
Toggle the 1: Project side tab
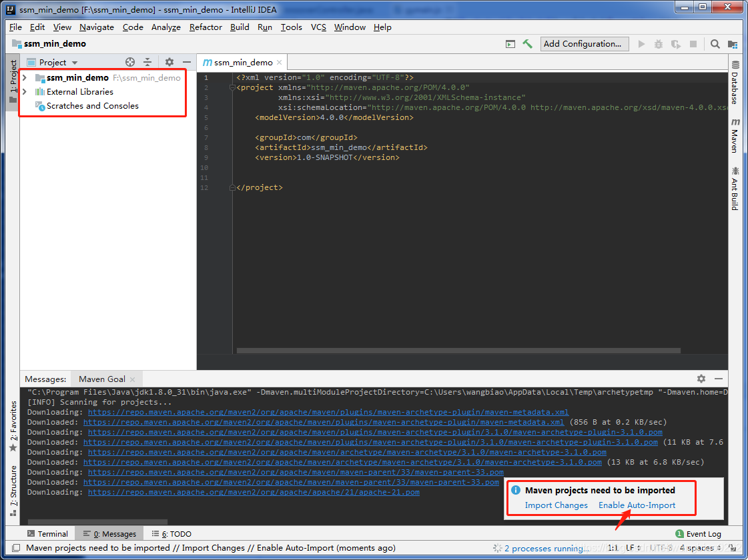click(13, 81)
